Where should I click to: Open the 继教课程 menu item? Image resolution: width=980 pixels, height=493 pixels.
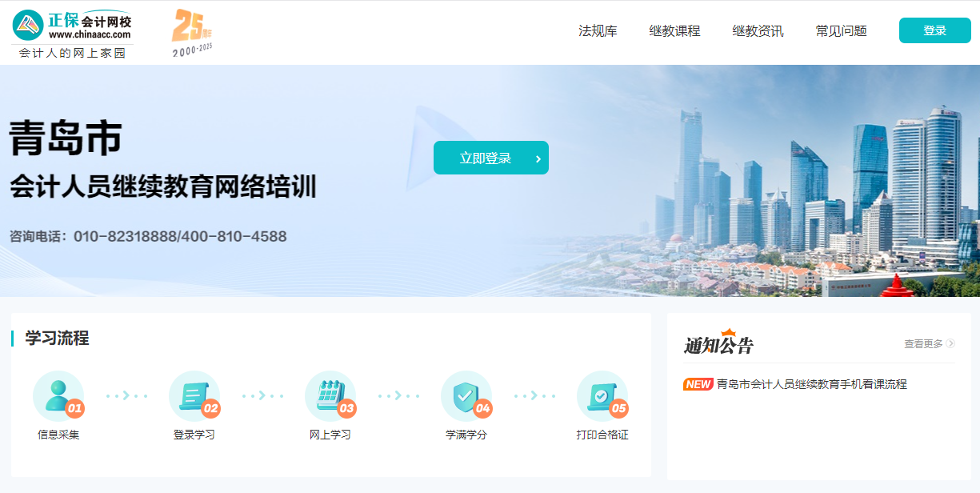tap(674, 31)
